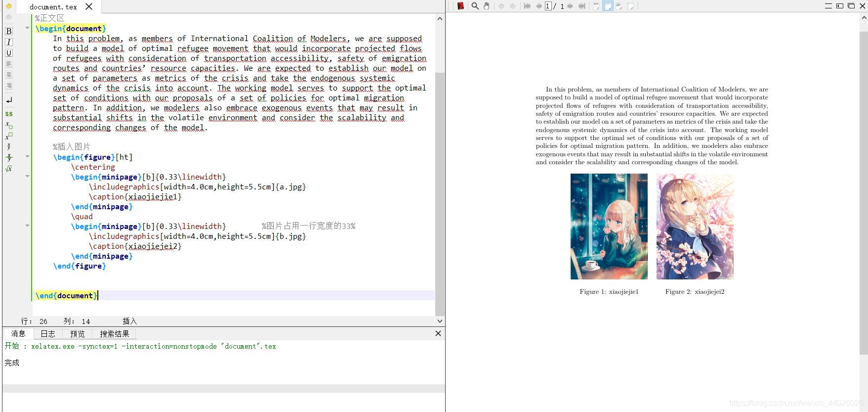
Task: Click fit to text width icon
Action: tap(619, 6)
